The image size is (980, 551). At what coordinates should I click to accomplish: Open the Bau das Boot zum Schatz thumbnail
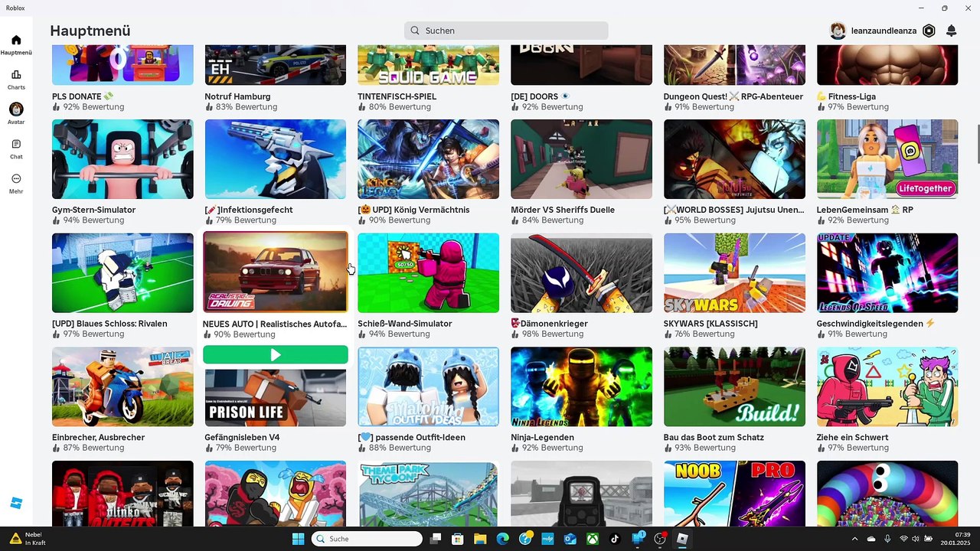734,386
